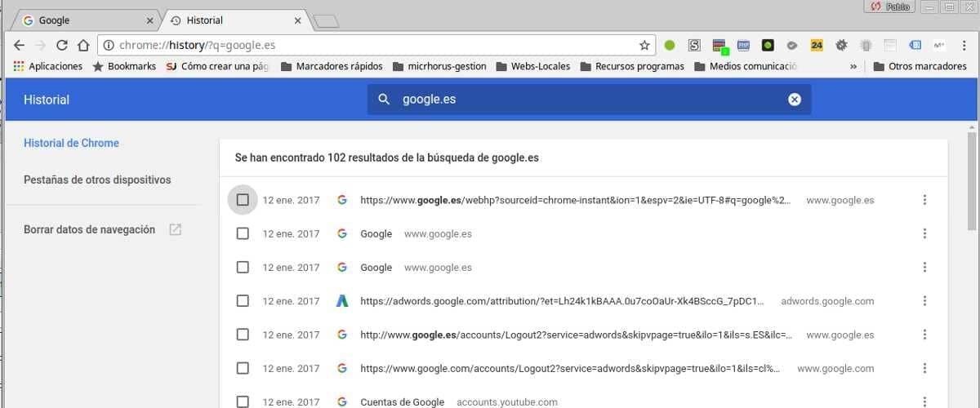Open the yellow 24 extension icon
980x408 pixels.
click(x=817, y=46)
